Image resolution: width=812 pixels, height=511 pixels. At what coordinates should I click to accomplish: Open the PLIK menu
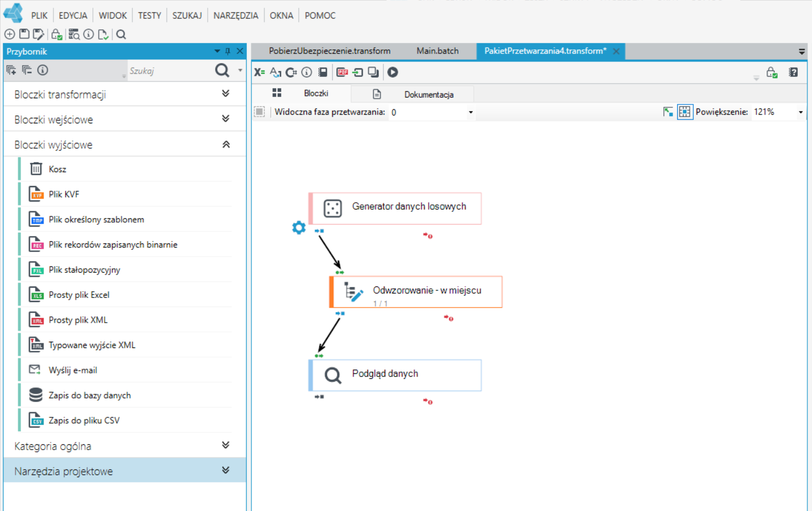(x=40, y=16)
